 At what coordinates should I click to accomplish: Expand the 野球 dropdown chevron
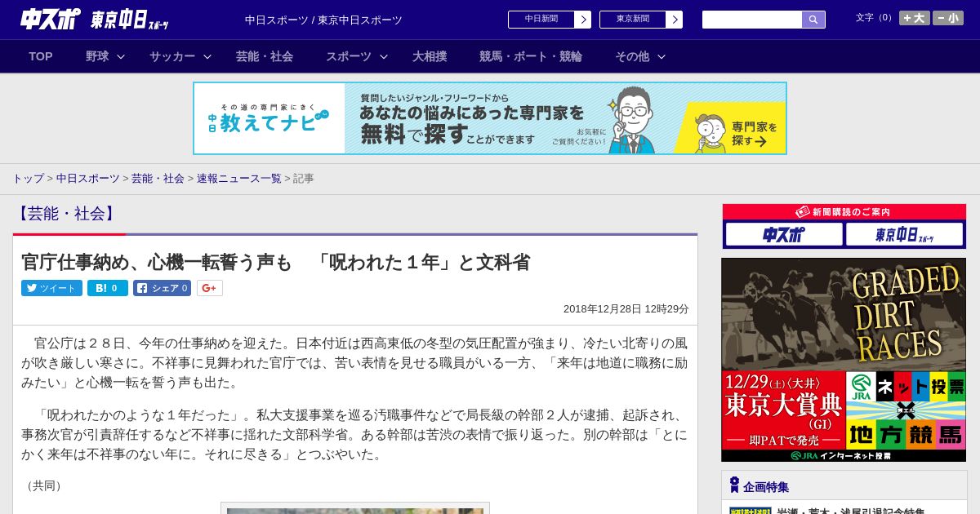point(121,56)
